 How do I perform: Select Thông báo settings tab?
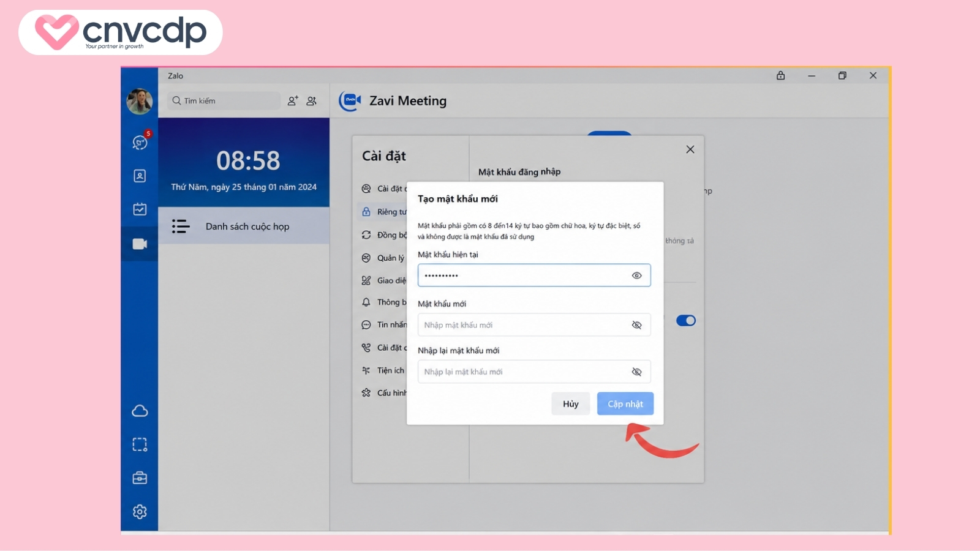[x=383, y=302]
